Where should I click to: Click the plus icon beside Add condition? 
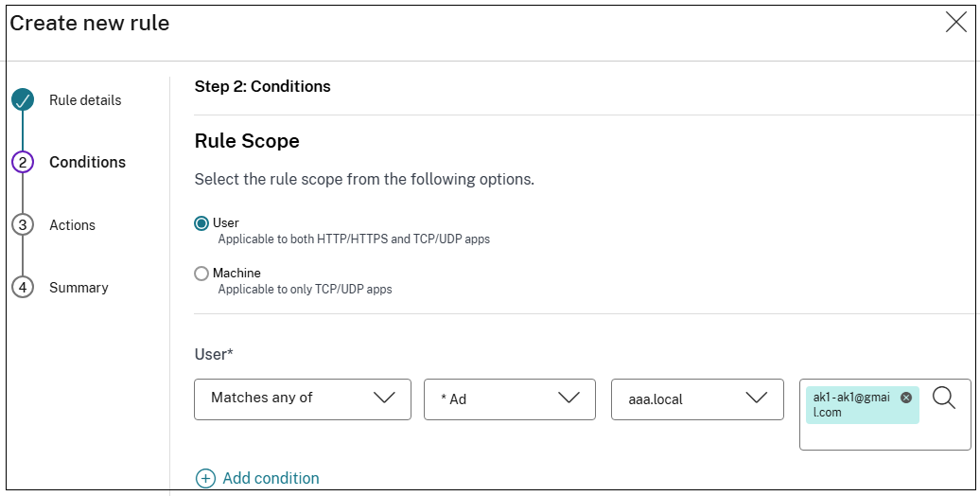(x=205, y=479)
